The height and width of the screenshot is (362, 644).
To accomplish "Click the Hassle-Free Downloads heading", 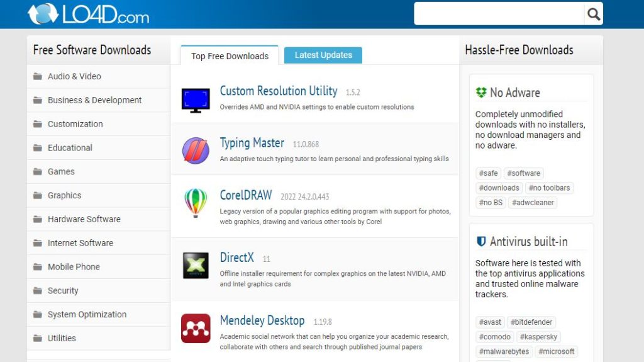I will [519, 50].
